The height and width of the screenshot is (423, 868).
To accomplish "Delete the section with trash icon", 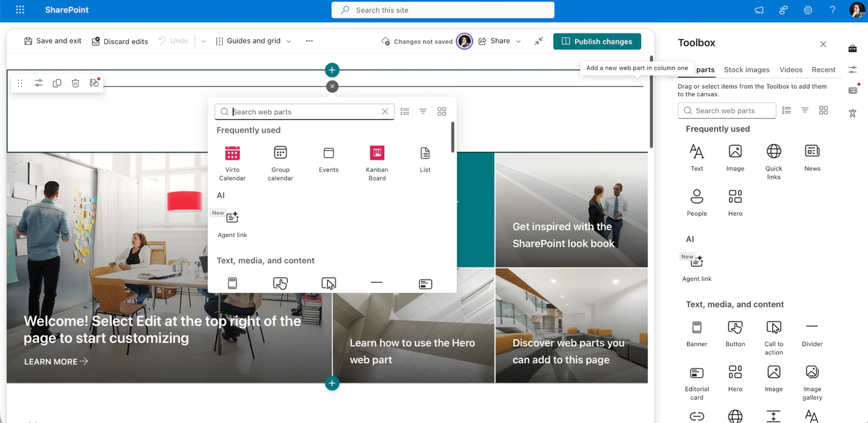I will click(x=76, y=83).
